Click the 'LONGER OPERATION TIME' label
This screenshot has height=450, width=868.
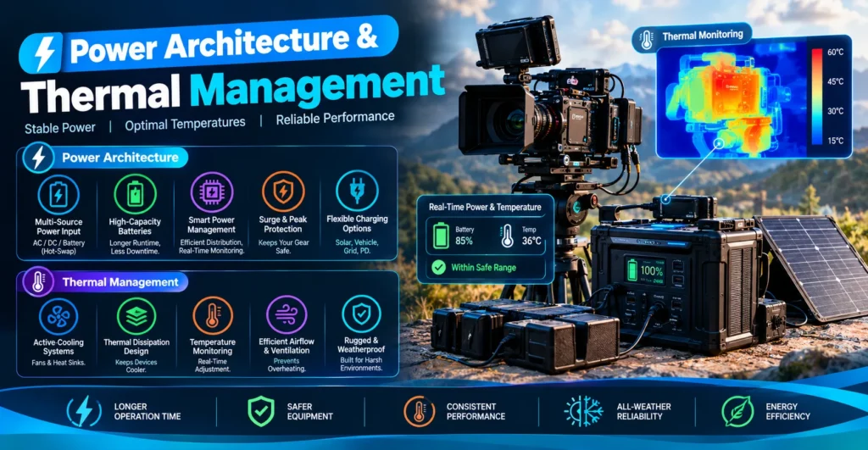[147, 411]
